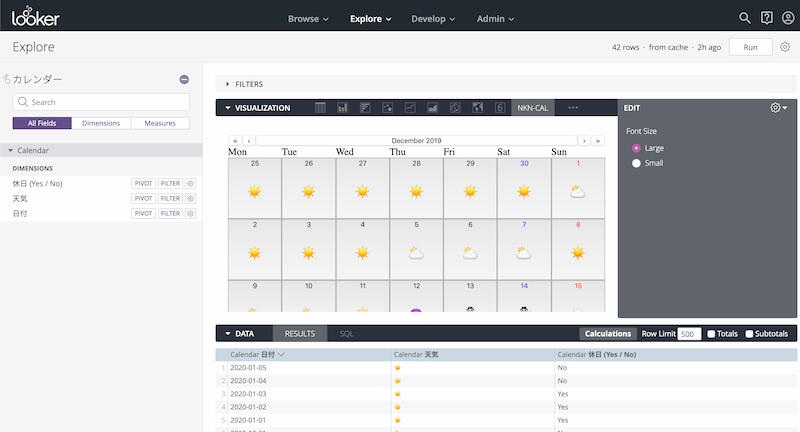The height and width of the screenshot is (432, 800).
Task: Jump to previous year in calendar
Action: tap(235, 140)
